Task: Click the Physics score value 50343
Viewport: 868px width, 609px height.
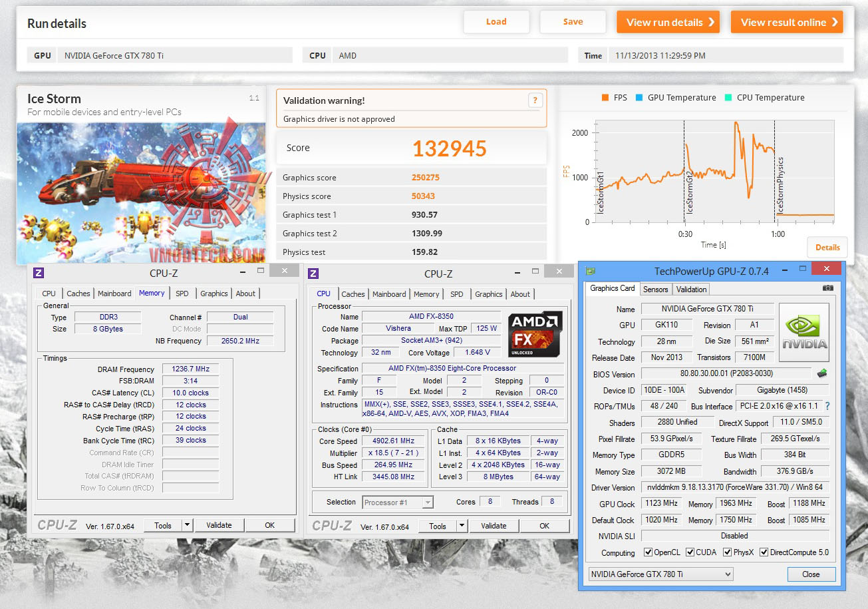Action: (x=424, y=196)
